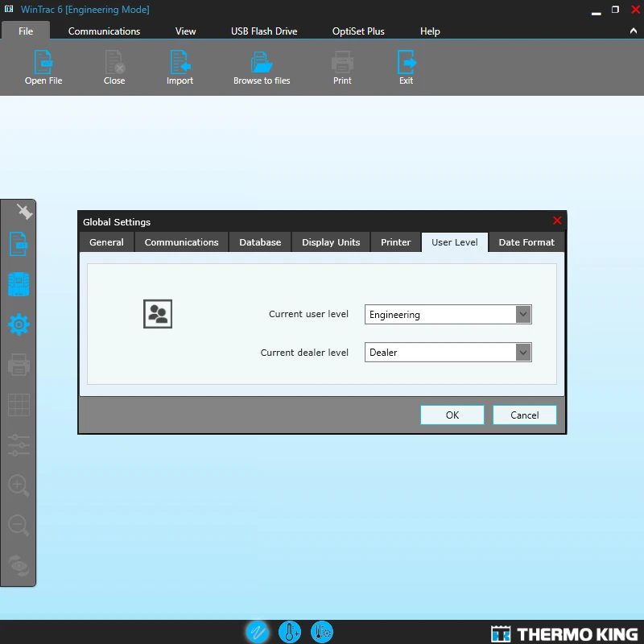Click the Engineering value text field

click(440, 314)
